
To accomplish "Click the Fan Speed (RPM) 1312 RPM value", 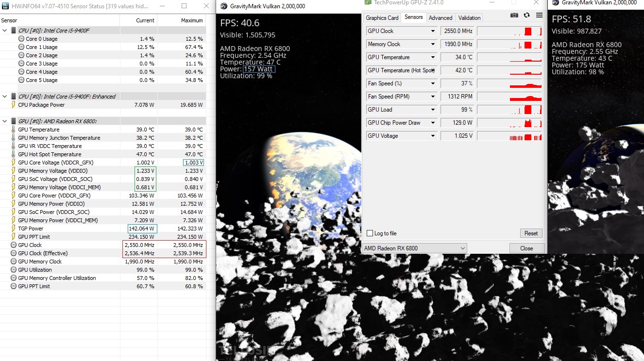I will (x=458, y=97).
